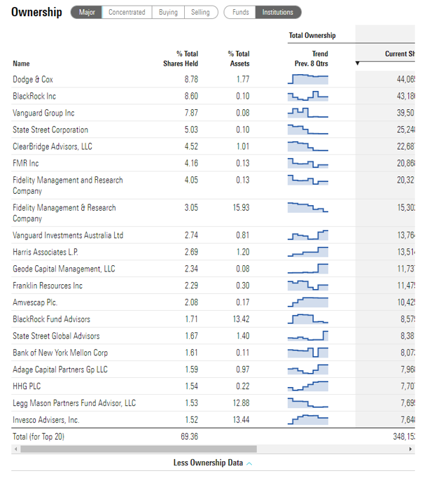Select total 69.36 percent value

click(x=190, y=436)
